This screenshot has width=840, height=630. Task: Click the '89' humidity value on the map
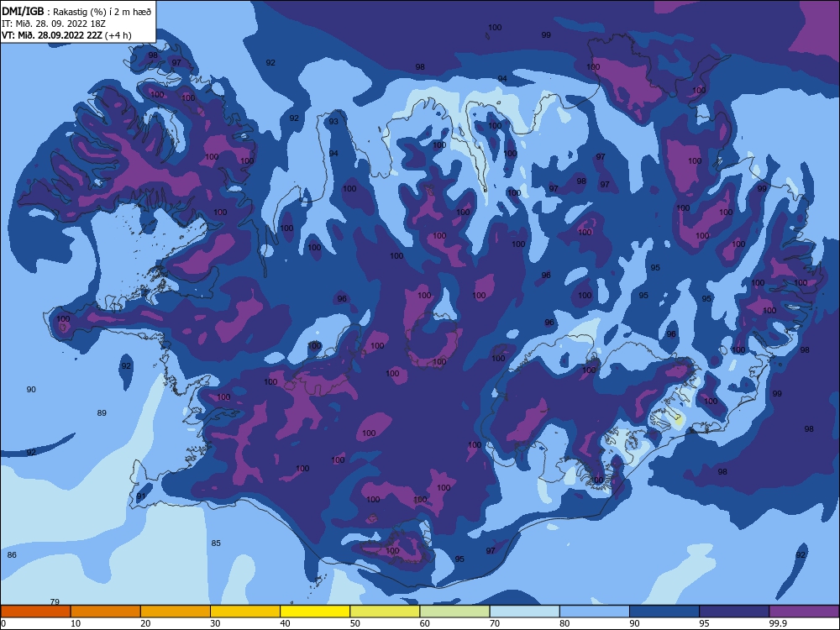coord(102,413)
